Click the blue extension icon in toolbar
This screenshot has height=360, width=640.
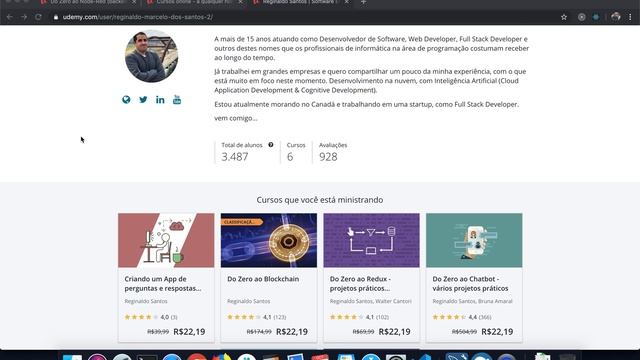click(x=596, y=17)
